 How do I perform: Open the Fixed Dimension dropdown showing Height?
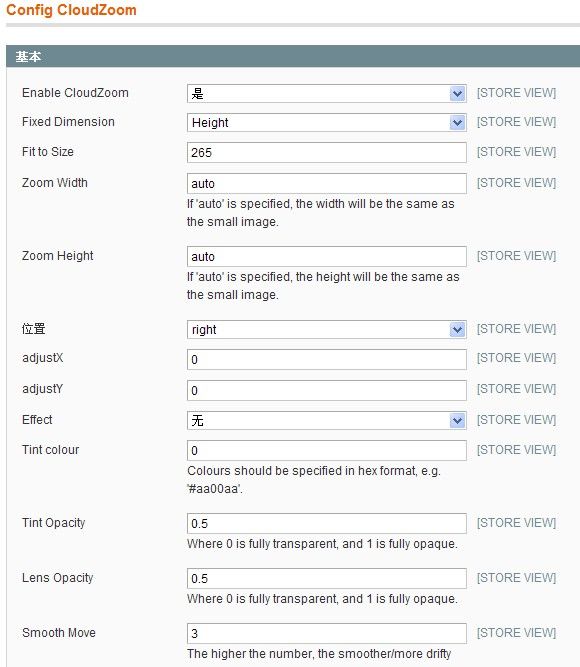pos(326,123)
